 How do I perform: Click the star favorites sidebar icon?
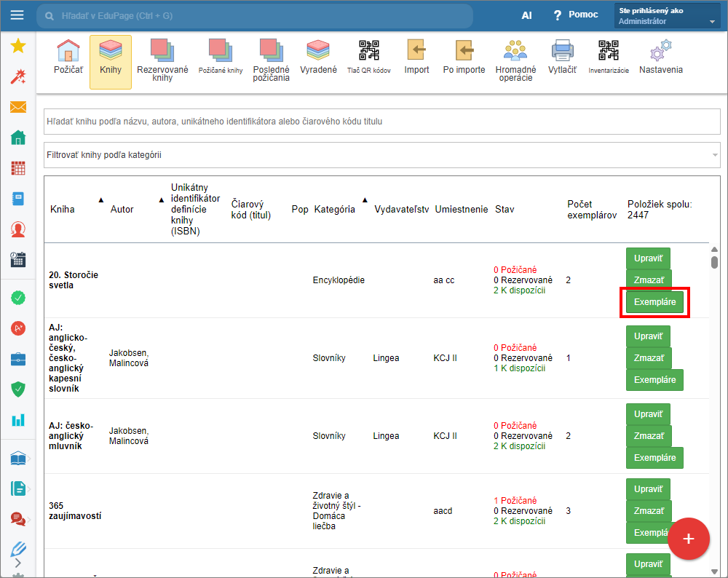pos(18,47)
